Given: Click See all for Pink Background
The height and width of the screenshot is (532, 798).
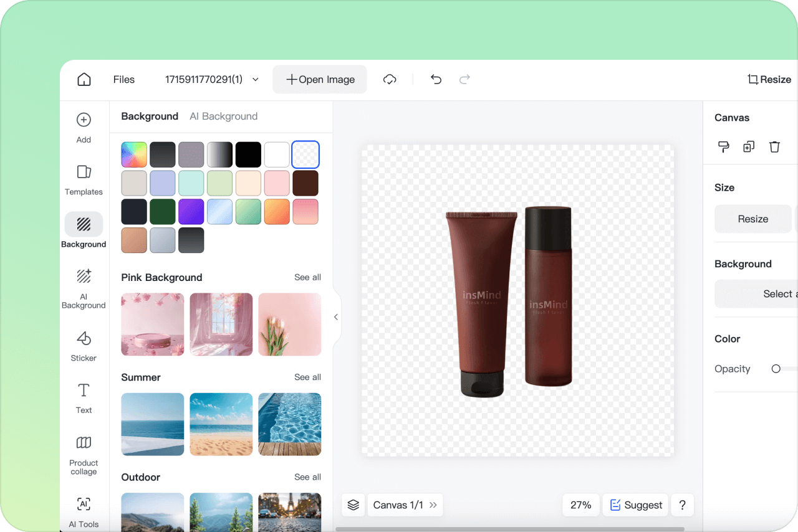Looking at the screenshot, I should point(308,277).
